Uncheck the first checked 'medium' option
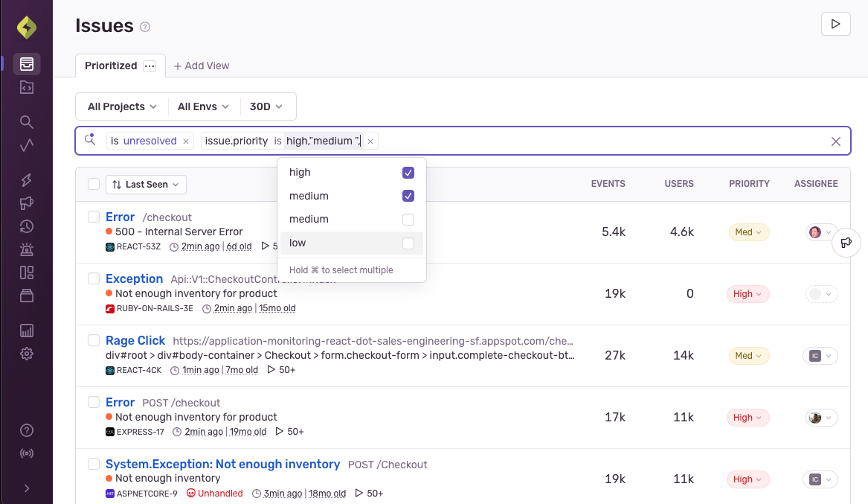The height and width of the screenshot is (504, 868). (408, 196)
